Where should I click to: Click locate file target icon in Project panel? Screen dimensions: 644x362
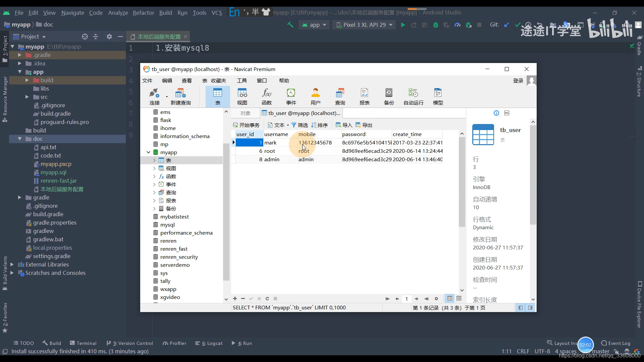coord(85,37)
